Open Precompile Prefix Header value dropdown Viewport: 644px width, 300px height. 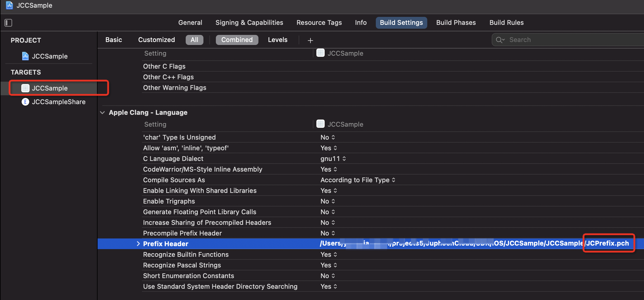coord(328,233)
